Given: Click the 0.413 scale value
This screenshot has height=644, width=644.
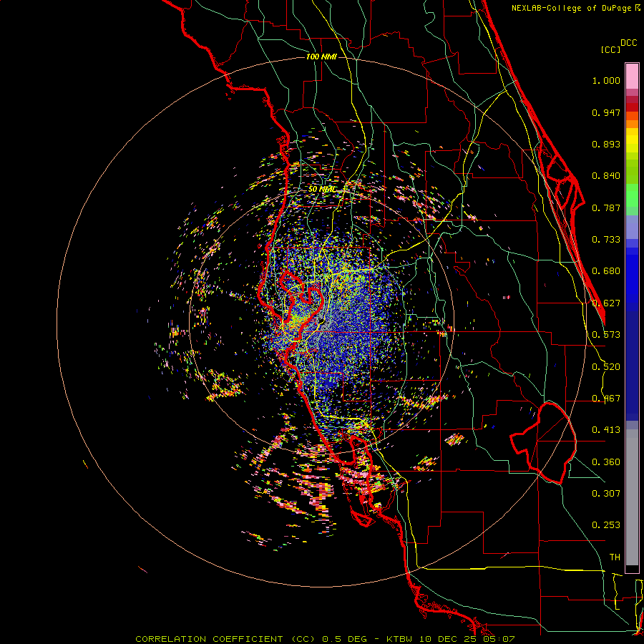Looking at the screenshot, I should pyautogui.click(x=606, y=430).
